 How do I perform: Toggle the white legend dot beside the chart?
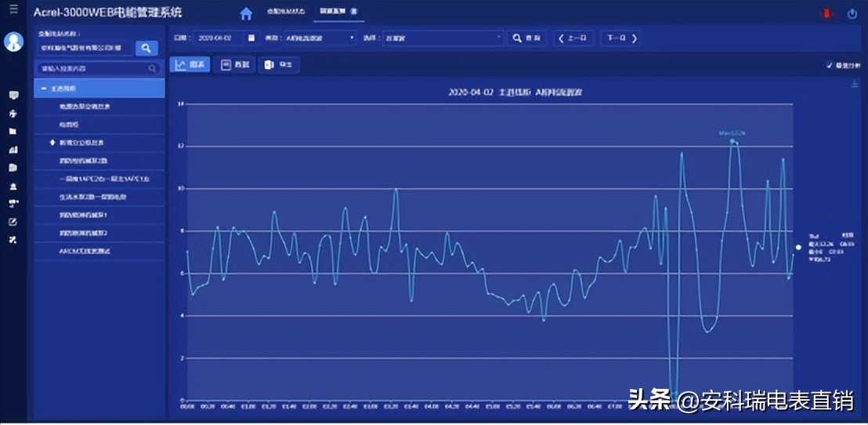click(x=798, y=248)
